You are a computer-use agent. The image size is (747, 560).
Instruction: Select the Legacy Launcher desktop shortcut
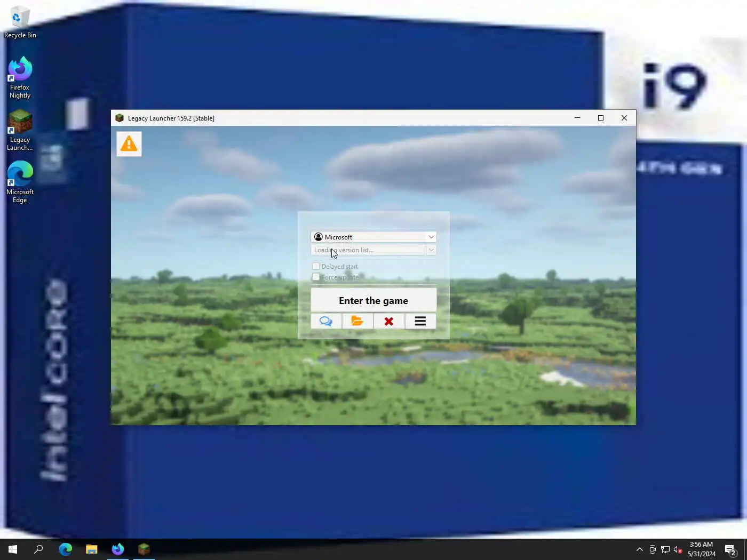(x=20, y=130)
